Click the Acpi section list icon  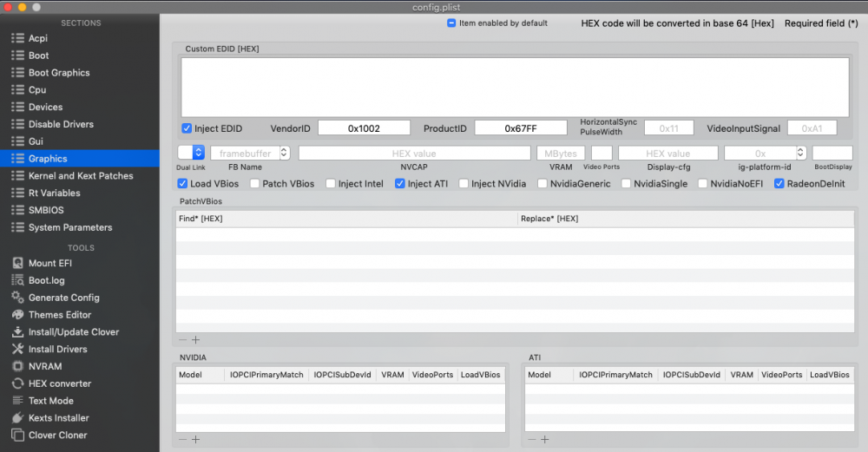tap(17, 38)
